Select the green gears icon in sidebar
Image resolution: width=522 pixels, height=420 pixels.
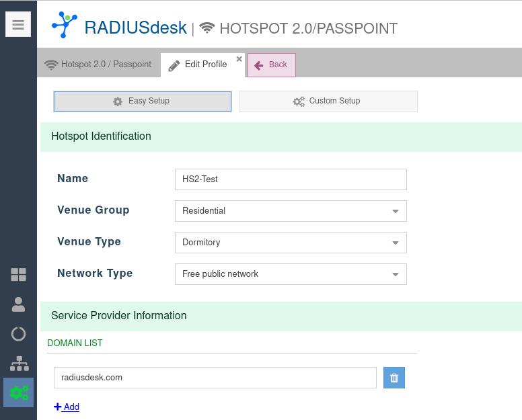18,392
